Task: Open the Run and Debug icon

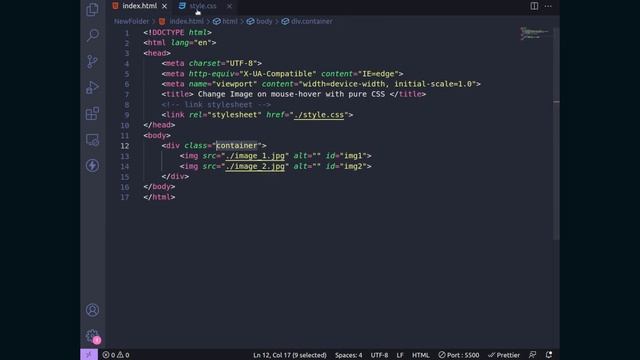Action: [92, 87]
